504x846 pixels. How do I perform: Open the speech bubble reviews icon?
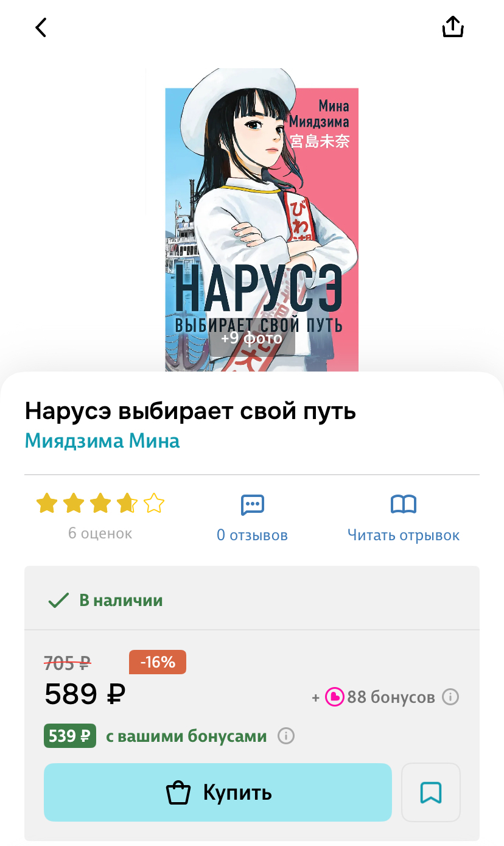coord(253,504)
